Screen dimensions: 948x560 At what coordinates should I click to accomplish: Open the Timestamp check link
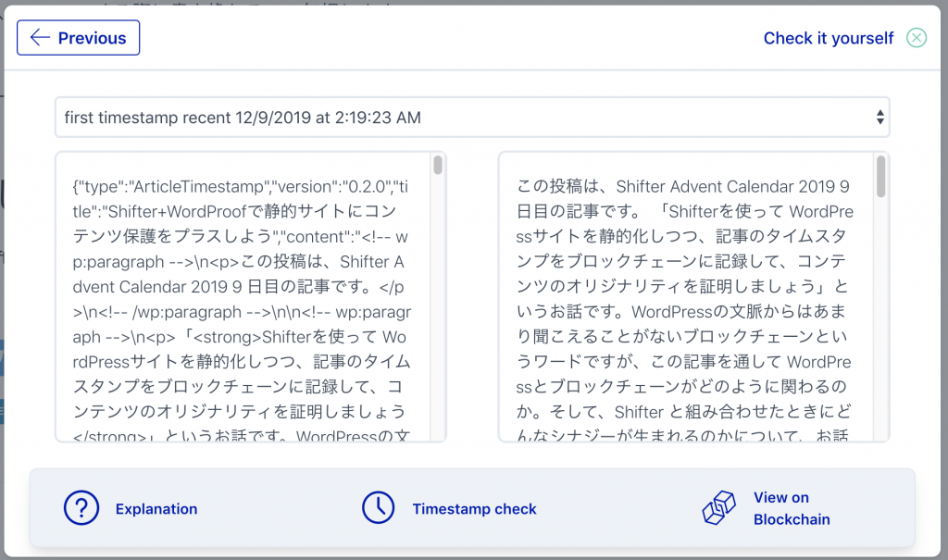pyautogui.click(x=475, y=509)
